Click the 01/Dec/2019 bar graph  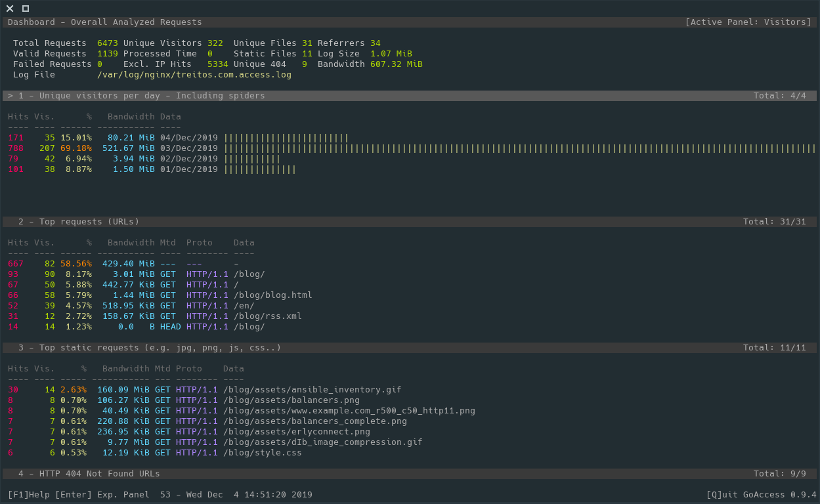pos(260,169)
